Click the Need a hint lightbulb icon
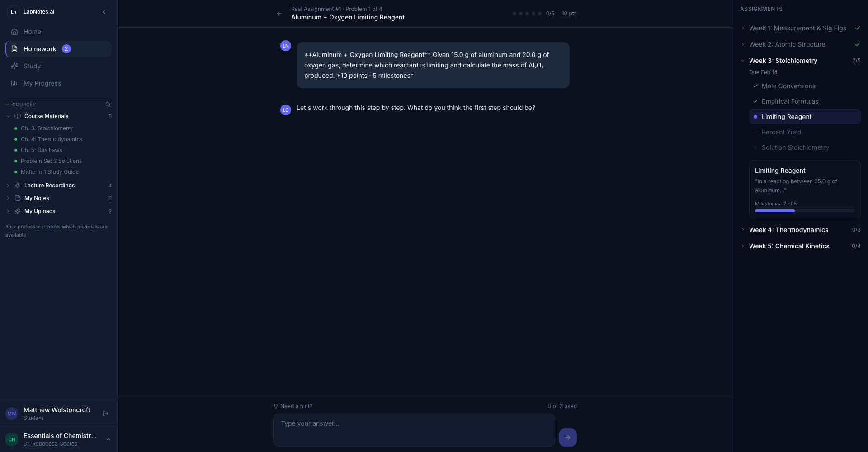The height and width of the screenshot is (452, 868). pyautogui.click(x=276, y=406)
